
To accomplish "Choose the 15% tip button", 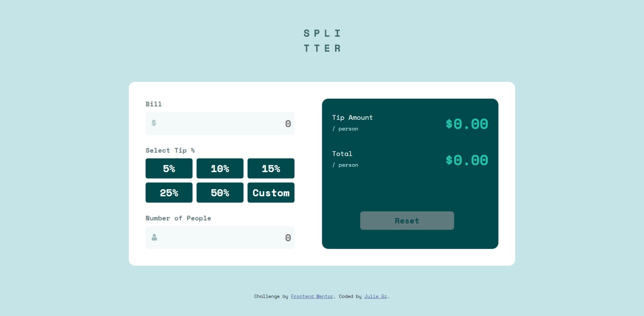I will 271,168.
